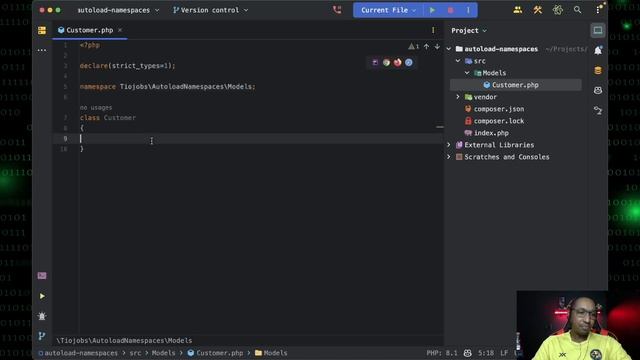Screen dimensions: 640x360
Task: Open autoload-namespaces project dropdown
Action: tap(118, 10)
